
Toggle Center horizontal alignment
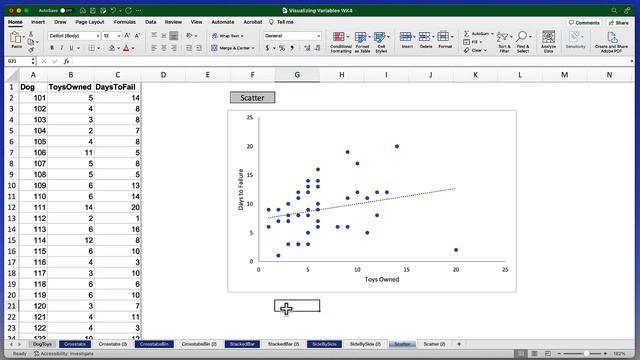164,48
